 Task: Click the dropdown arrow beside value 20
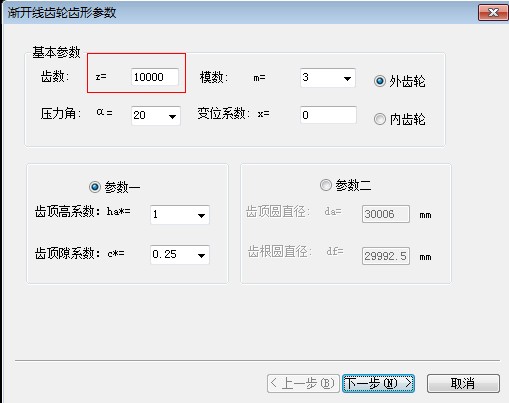point(172,117)
